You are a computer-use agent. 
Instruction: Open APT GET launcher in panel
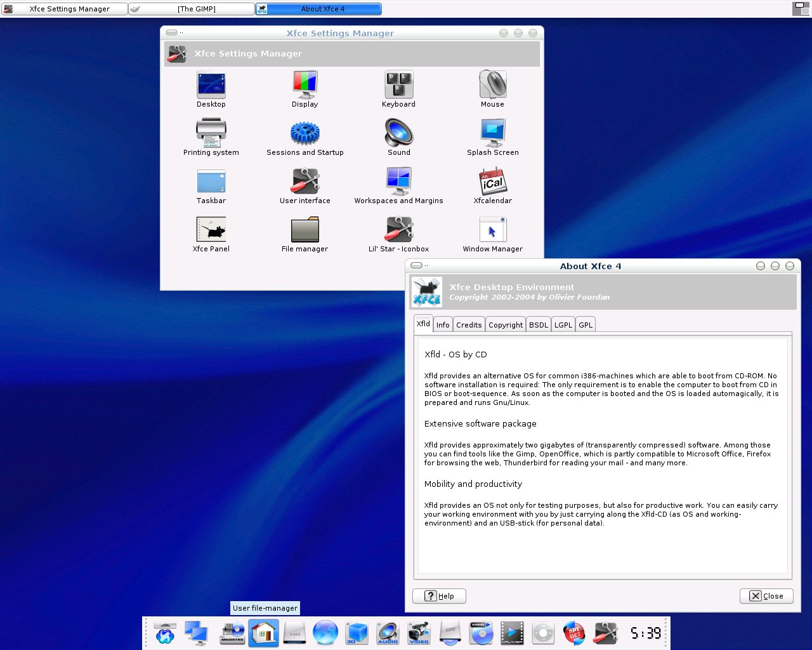pos(574,633)
